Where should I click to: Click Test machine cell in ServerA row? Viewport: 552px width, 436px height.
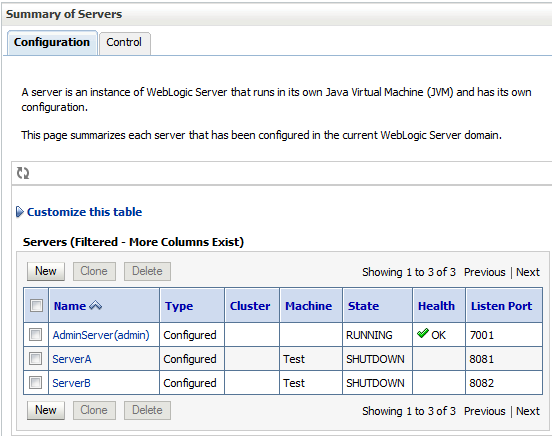coord(294,359)
